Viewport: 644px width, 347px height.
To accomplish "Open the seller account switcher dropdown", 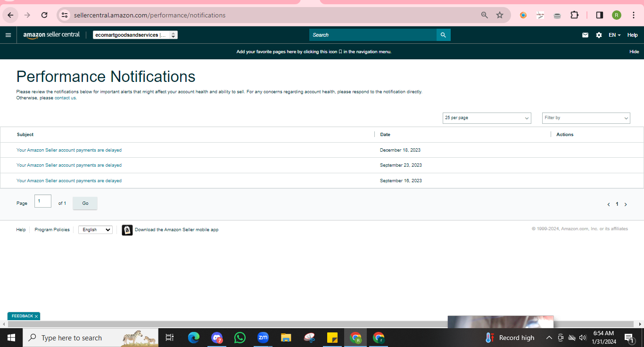I will (135, 35).
